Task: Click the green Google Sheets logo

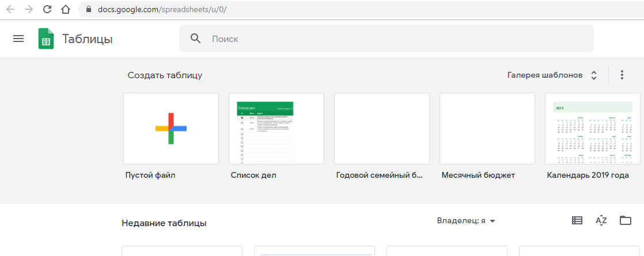Action: [46, 39]
